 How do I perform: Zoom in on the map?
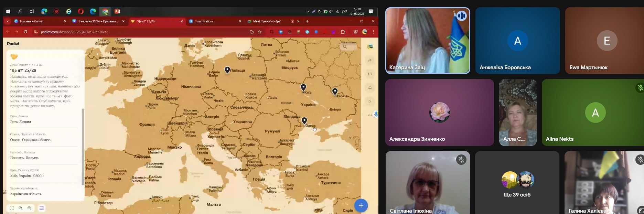[x=29, y=208]
